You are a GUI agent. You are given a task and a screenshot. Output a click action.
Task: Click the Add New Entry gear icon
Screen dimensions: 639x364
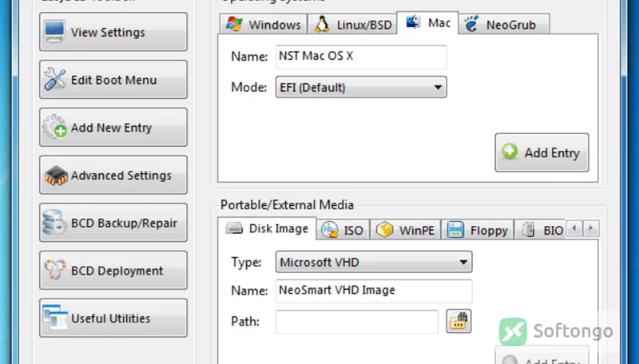pos(54,127)
